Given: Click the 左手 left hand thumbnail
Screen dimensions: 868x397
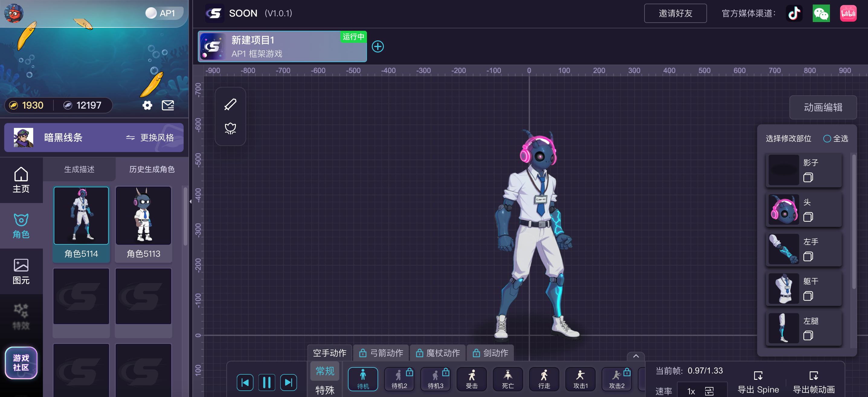Looking at the screenshot, I should pyautogui.click(x=784, y=249).
